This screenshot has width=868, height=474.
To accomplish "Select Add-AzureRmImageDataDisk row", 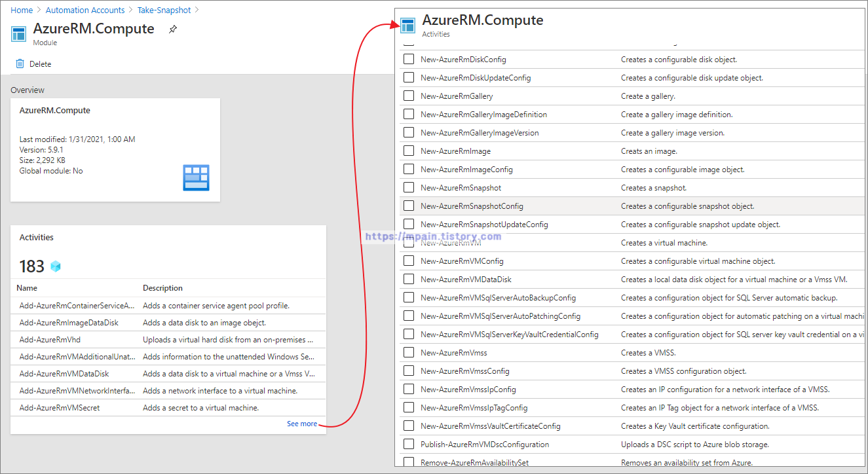I will (168, 323).
